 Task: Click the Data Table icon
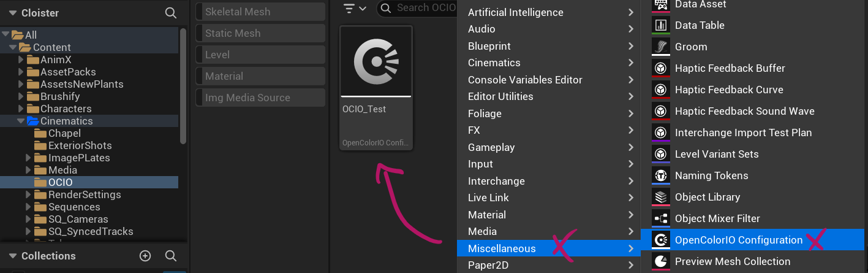pos(661,25)
